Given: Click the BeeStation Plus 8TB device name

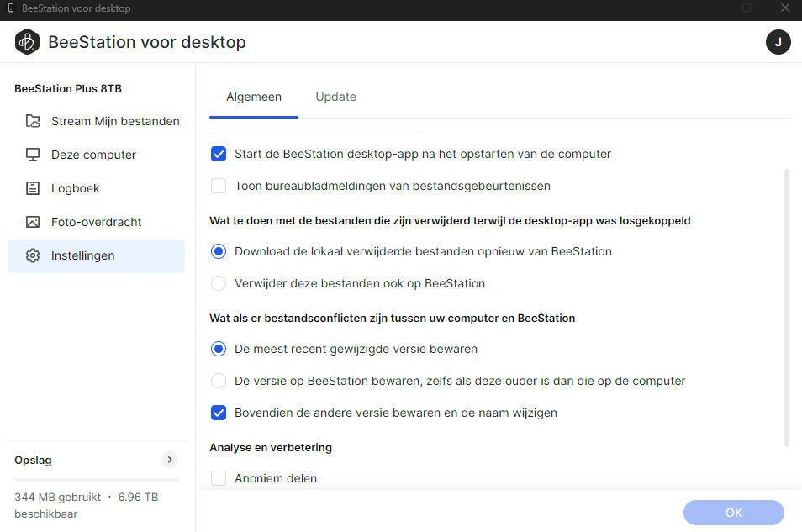Looking at the screenshot, I should [x=68, y=88].
